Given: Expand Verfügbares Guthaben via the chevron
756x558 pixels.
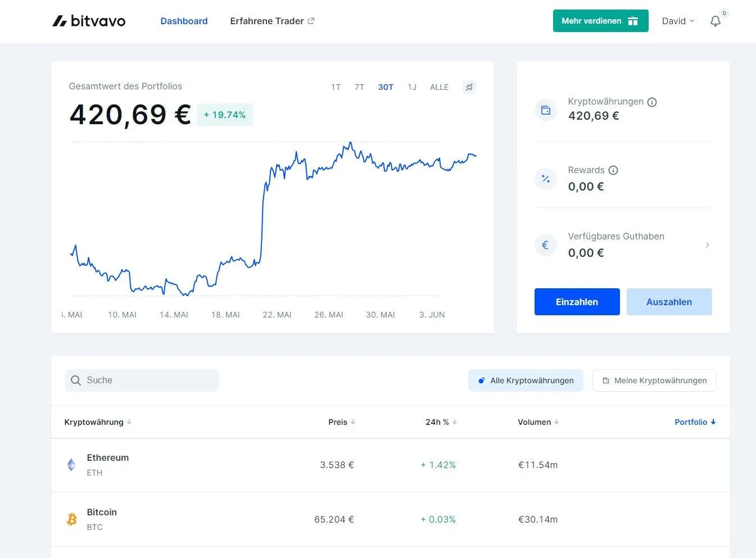Looking at the screenshot, I should [707, 245].
